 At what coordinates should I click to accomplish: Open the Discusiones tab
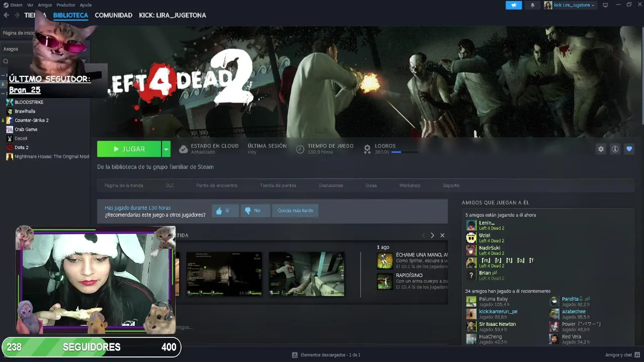[x=331, y=186]
